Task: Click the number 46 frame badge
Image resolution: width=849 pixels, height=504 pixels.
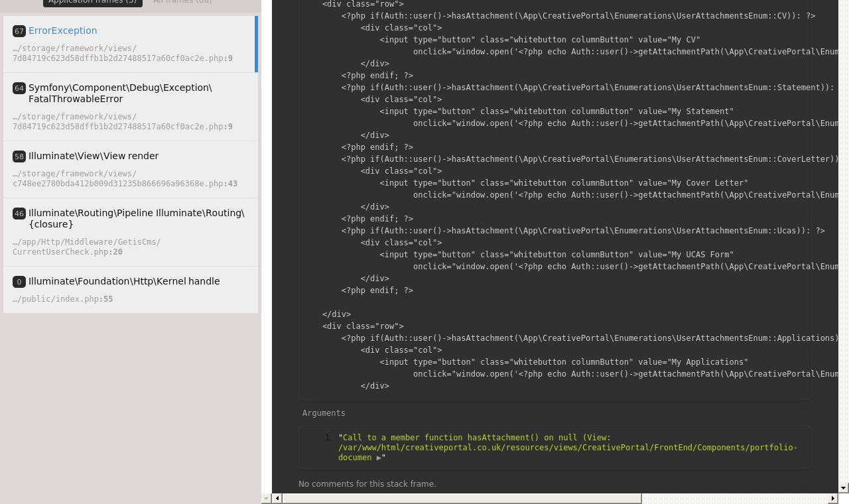Action: tap(19, 214)
